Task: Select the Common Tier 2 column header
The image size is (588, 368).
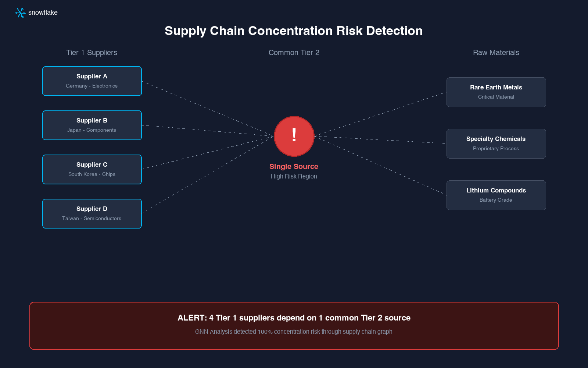Action: pos(294,53)
